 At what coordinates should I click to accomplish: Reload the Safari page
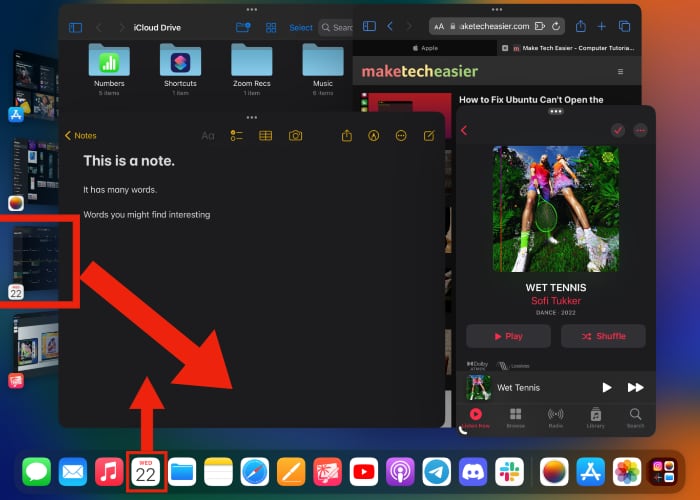click(x=556, y=26)
